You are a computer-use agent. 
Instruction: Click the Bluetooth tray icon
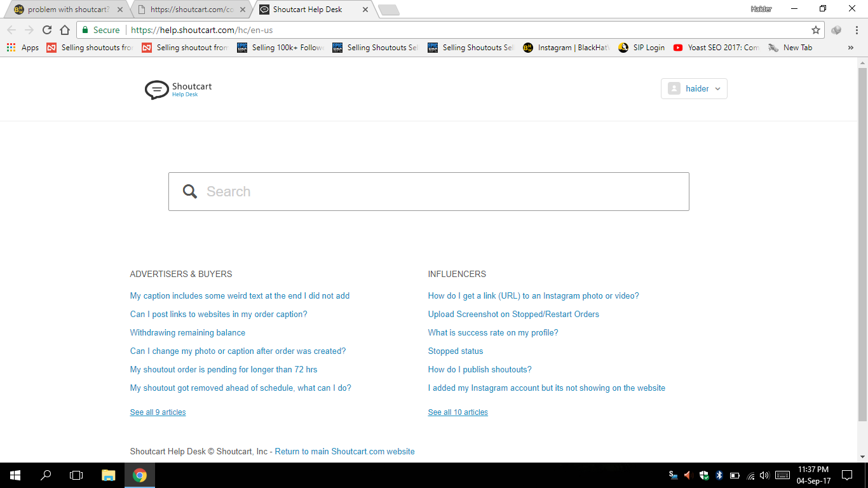coord(719,475)
